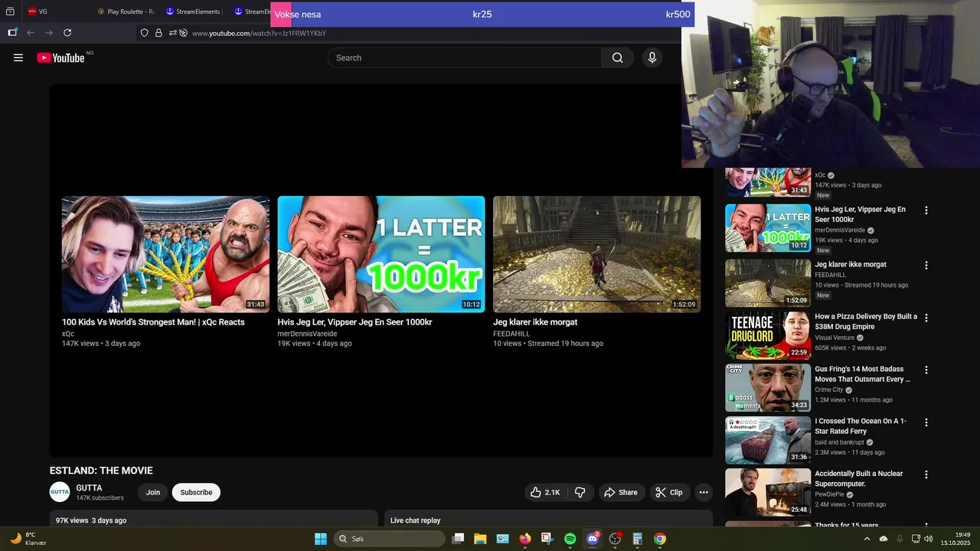The width and height of the screenshot is (980, 551).
Task: Open options menu for '1-Star Rated Ferry' video
Action: [926, 422]
